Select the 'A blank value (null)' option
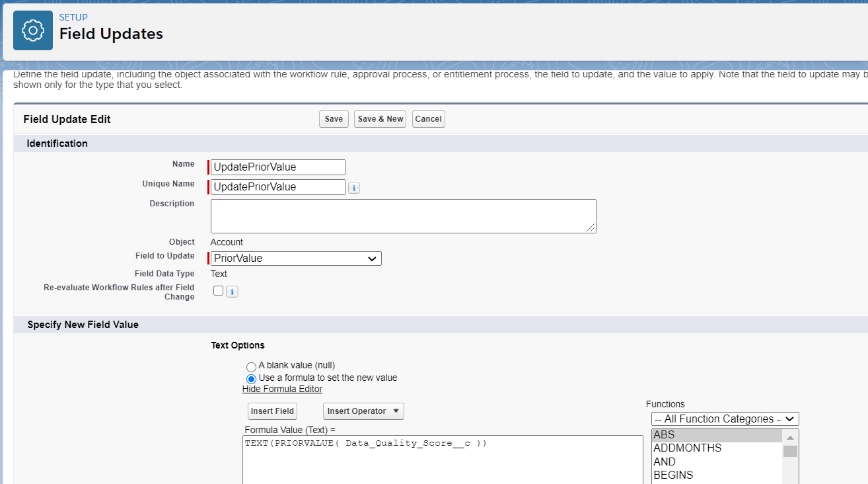The height and width of the screenshot is (484, 868). pos(251,366)
